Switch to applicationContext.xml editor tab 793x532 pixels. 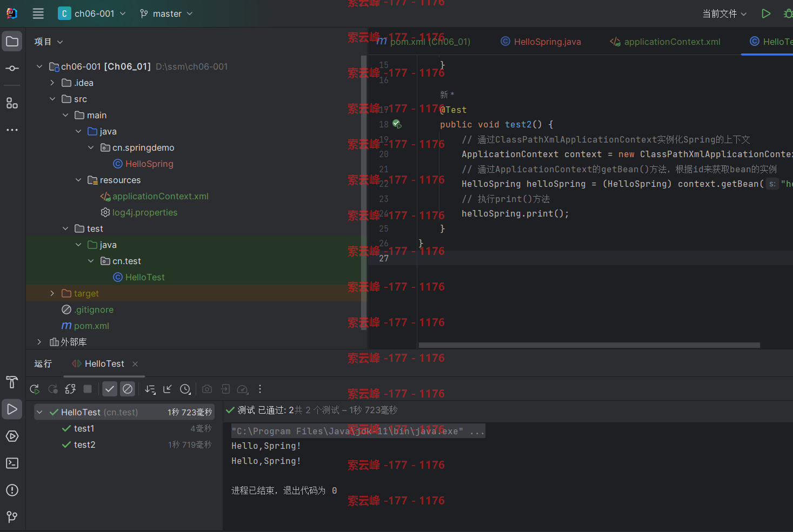click(665, 42)
